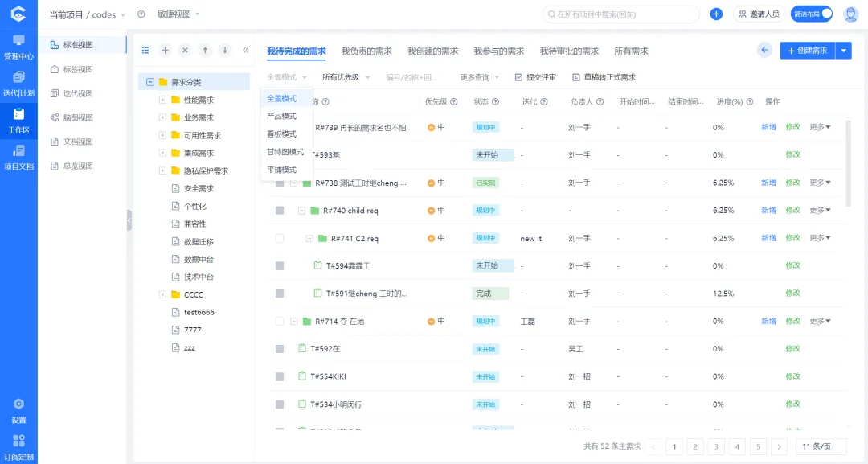
Task: Click the delete category X icon
Action: (185, 51)
